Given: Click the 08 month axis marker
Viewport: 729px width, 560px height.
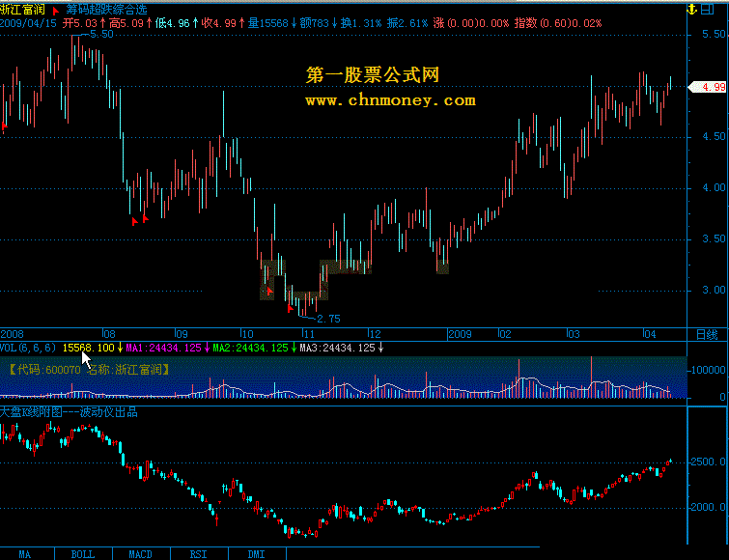Looking at the screenshot, I should click(x=109, y=334).
